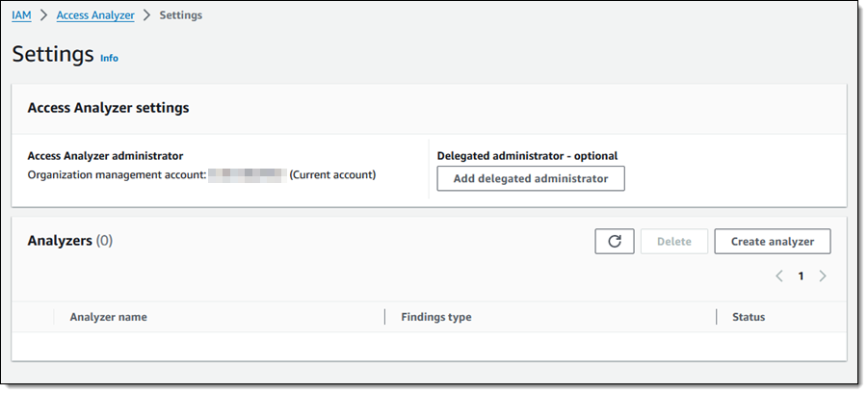Click the Analyzers (0) heading
The height and width of the screenshot is (394, 868).
tap(70, 241)
